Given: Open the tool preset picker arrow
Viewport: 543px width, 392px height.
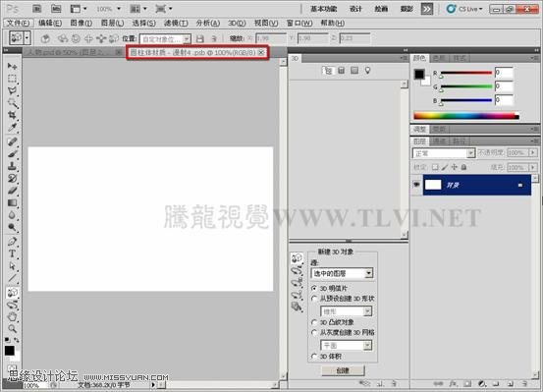Looking at the screenshot, I should [x=27, y=37].
